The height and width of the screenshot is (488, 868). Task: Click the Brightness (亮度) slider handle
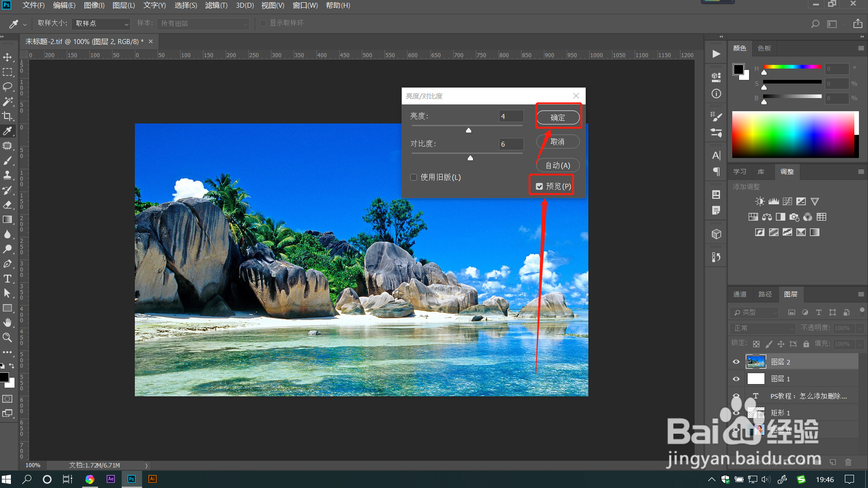pyautogui.click(x=469, y=130)
